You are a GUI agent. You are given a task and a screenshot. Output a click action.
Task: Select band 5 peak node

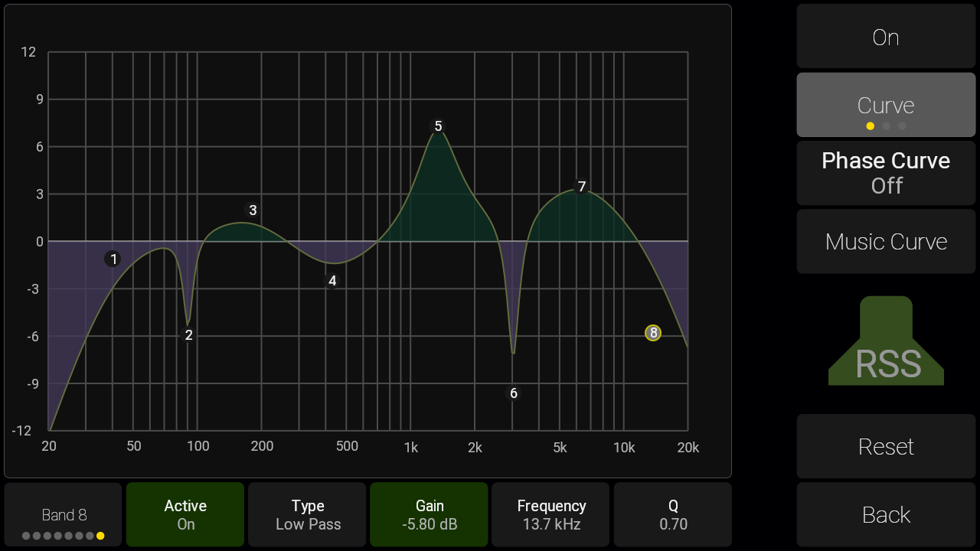pos(438,126)
